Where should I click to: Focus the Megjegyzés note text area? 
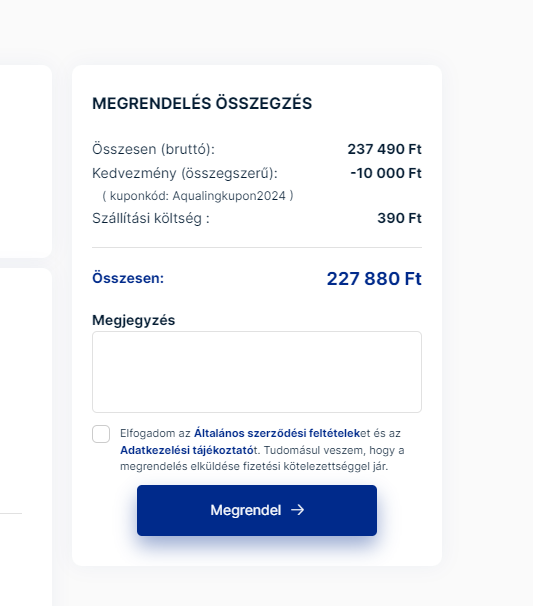[x=257, y=372]
